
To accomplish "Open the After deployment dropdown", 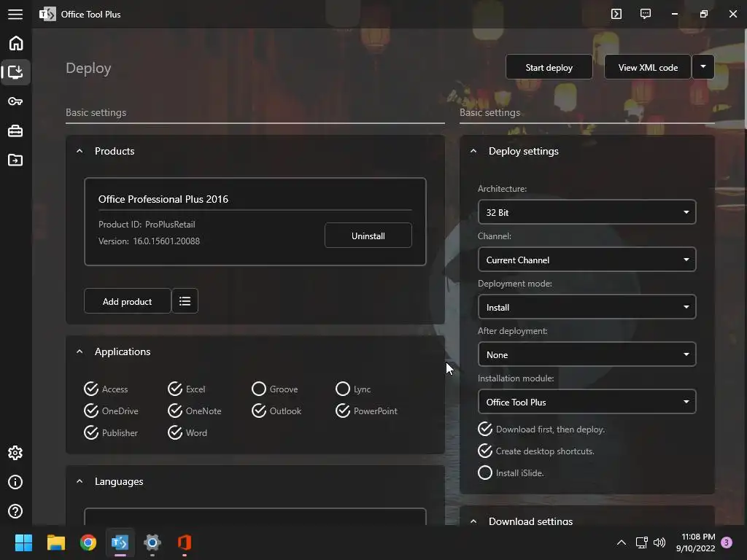I will 587,354.
